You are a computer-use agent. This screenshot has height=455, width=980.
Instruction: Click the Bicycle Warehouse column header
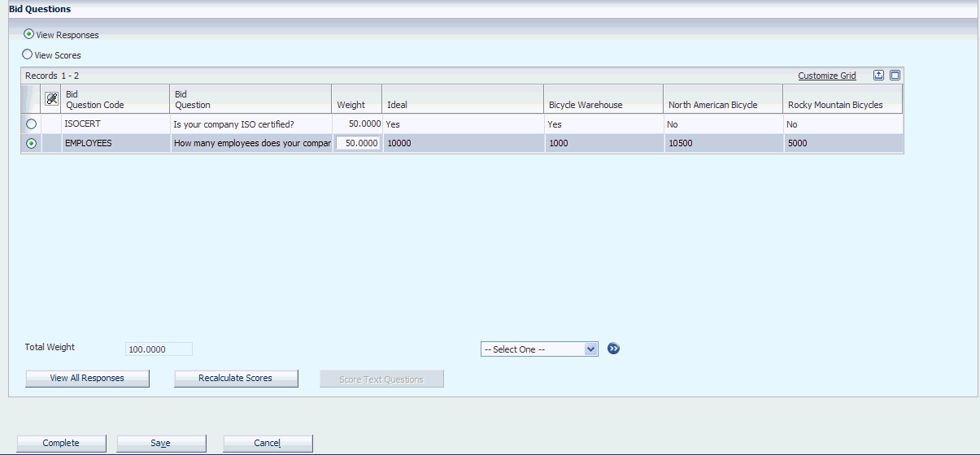(603, 99)
